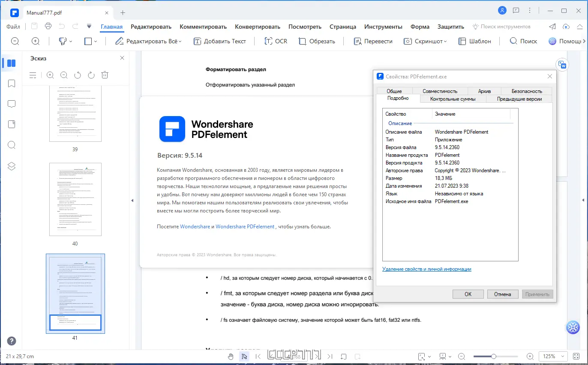Switch to Конвертировать tab
The image size is (588, 365).
tap(258, 27)
